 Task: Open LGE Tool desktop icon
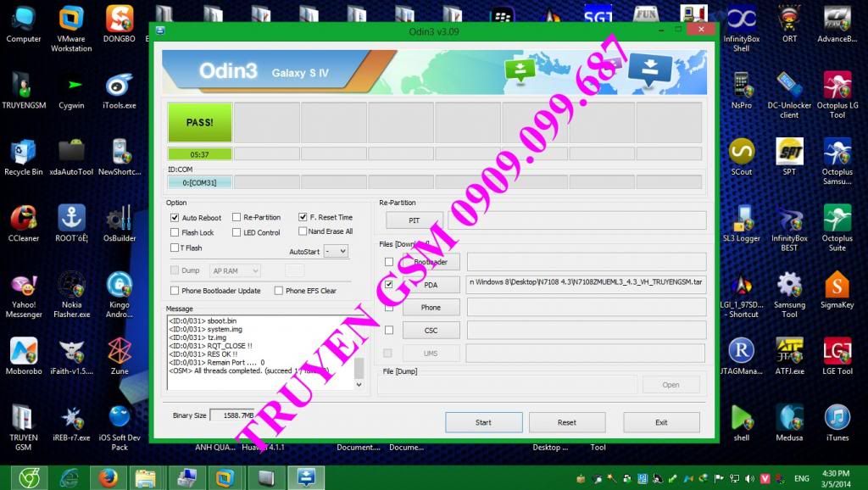coord(837,357)
